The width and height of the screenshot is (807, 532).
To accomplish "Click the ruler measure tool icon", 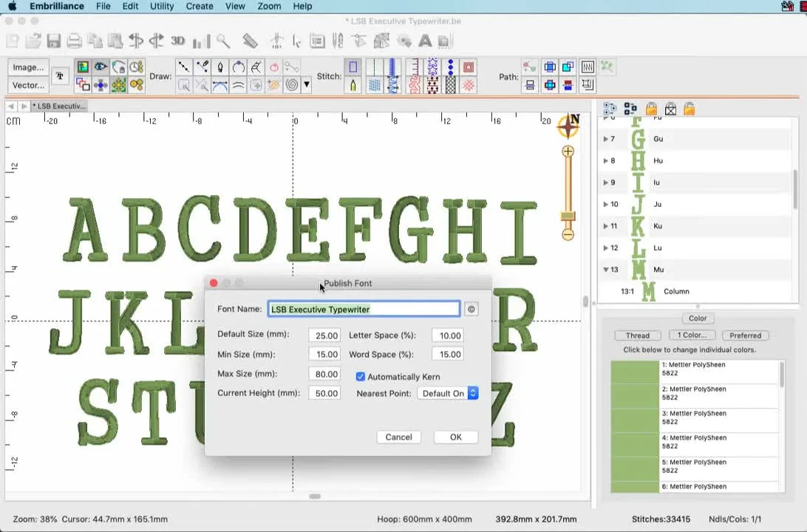I will 250,41.
